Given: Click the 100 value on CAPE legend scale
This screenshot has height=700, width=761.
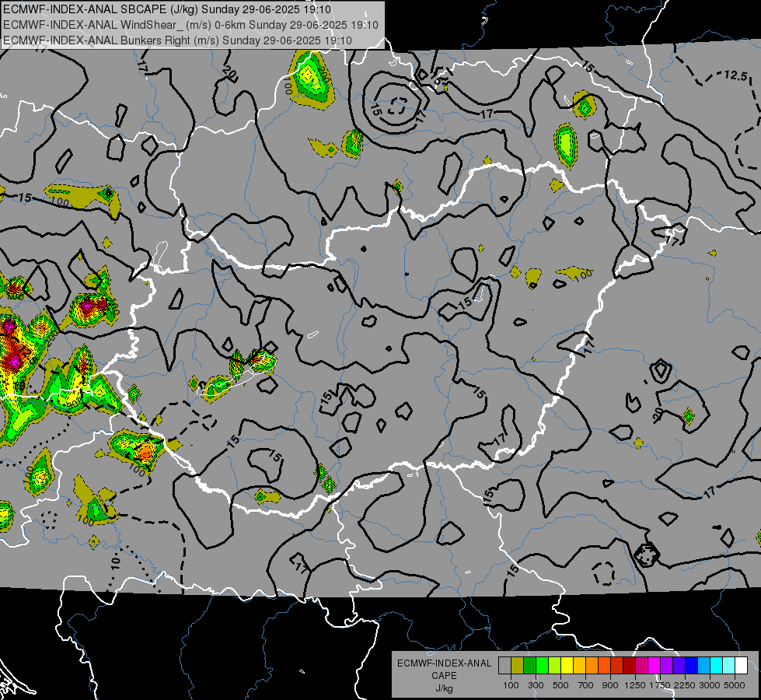Looking at the screenshot, I should (511, 685).
